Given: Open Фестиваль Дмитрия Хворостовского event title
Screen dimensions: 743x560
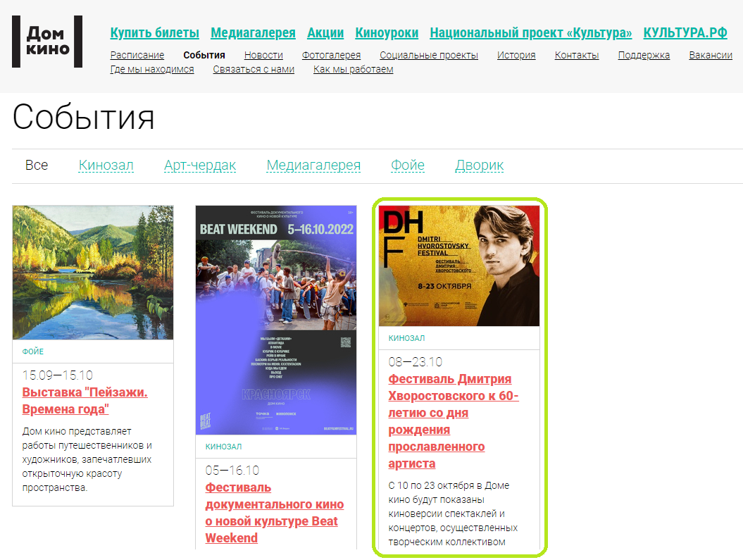Looking at the screenshot, I should [454, 421].
